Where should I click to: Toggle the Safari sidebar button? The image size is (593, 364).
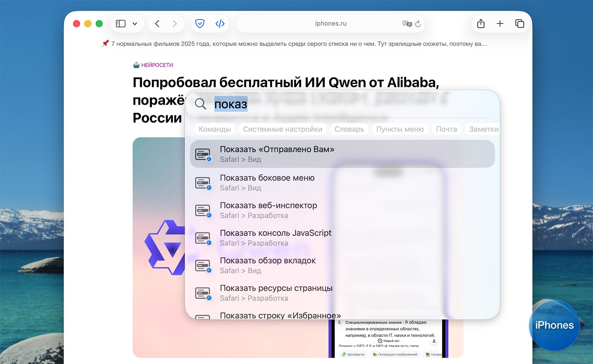tap(121, 24)
